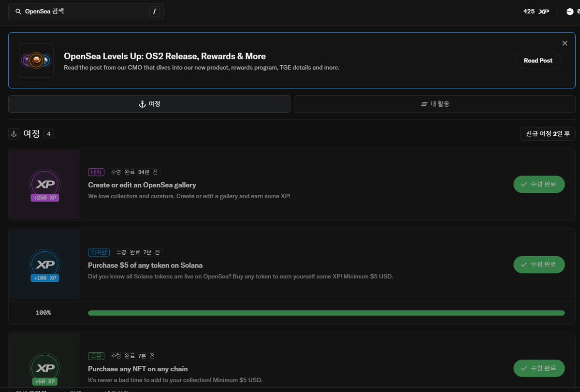Click 수령 완료 button for the Solana voyage
Viewport: 580px width, 392px height.
coord(539,264)
